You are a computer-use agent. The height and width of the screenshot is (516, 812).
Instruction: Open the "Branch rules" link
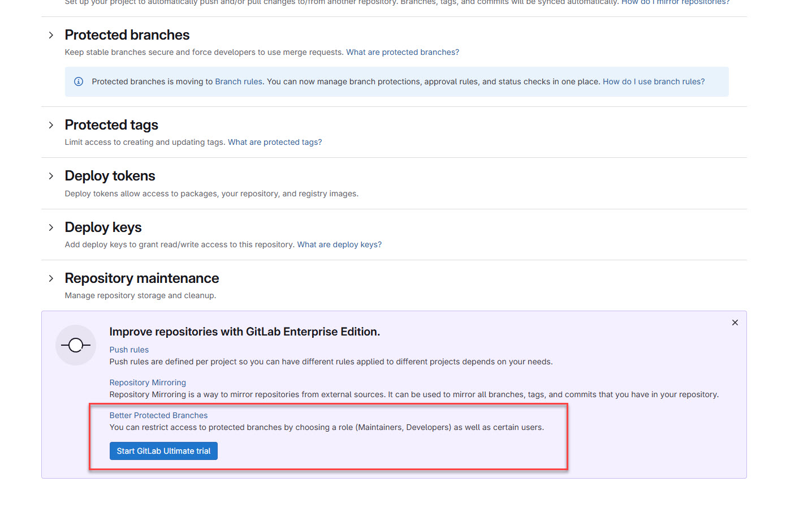(238, 81)
